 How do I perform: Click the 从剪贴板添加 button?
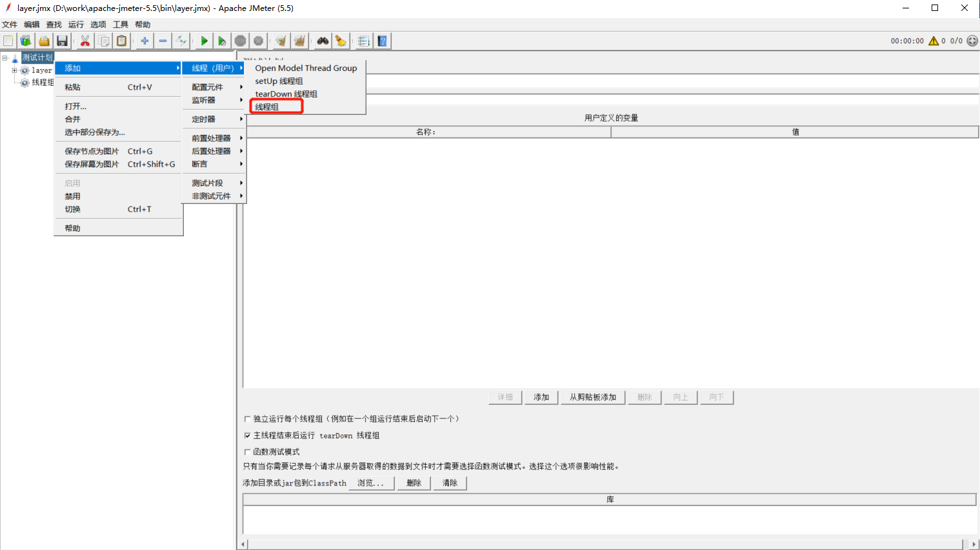pos(593,398)
